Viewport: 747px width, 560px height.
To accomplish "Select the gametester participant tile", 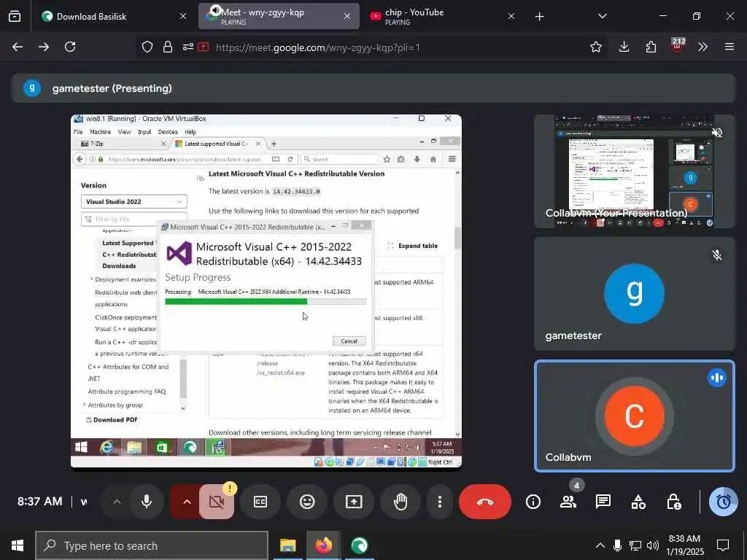I will [635, 294].
